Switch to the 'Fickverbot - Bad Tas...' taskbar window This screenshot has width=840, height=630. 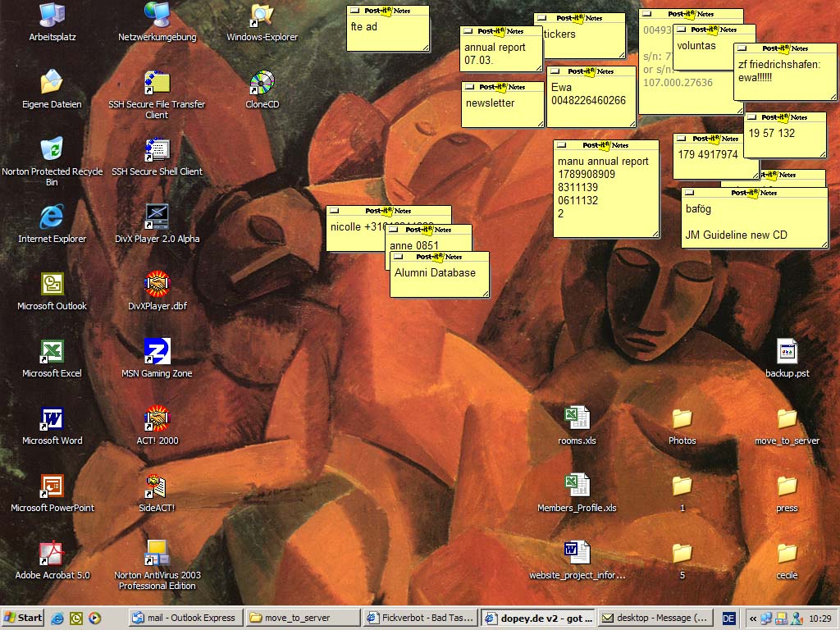(x=419, y=618)
